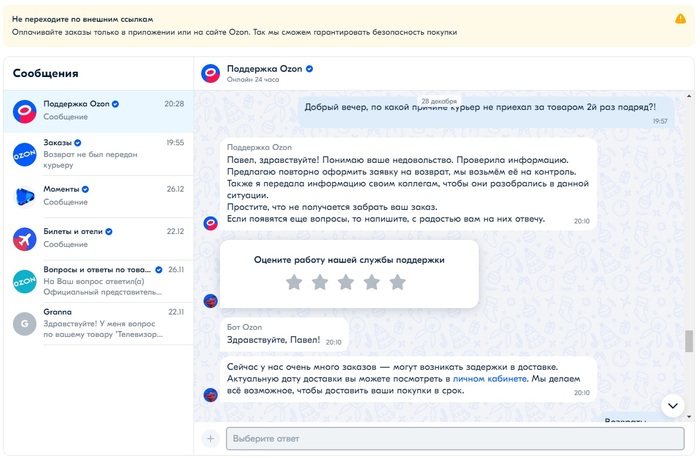Open the Билеты и отели chat

click(98, 238)
